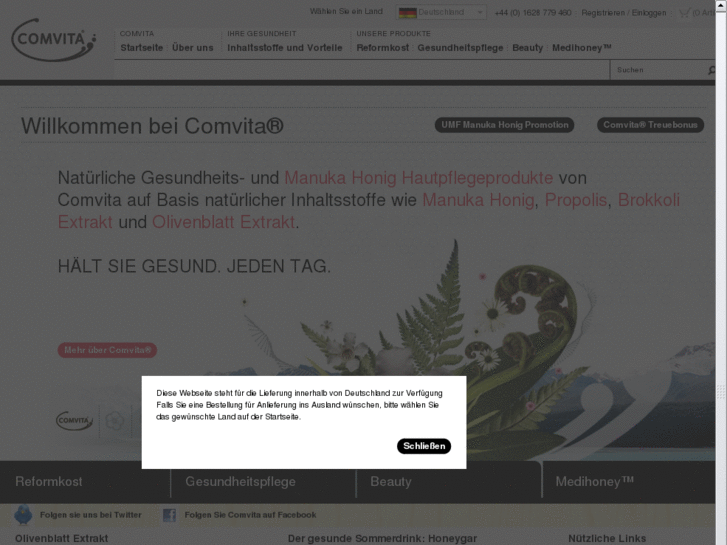
Task: Select Medihoney™ in the top navigation
Action: (581, 48)
